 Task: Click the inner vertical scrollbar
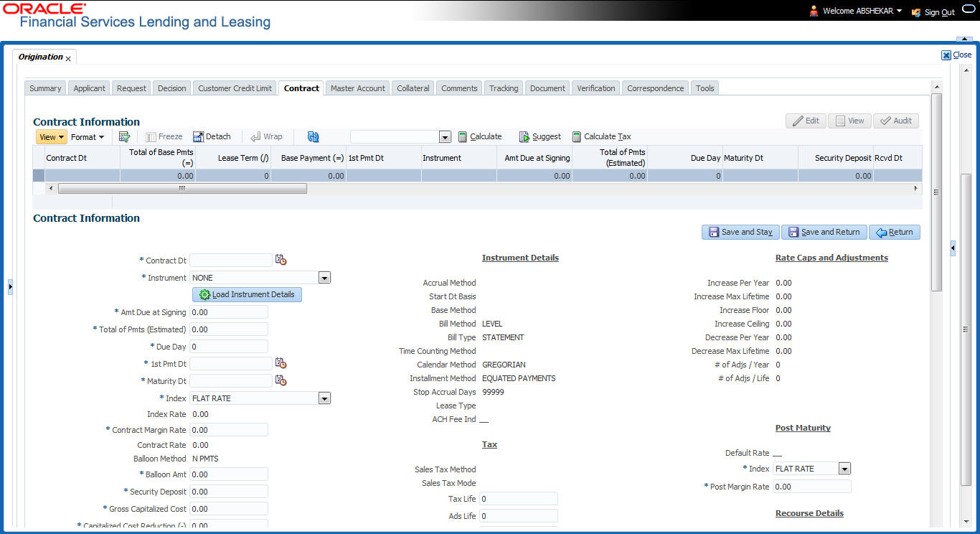coord(936,192)
